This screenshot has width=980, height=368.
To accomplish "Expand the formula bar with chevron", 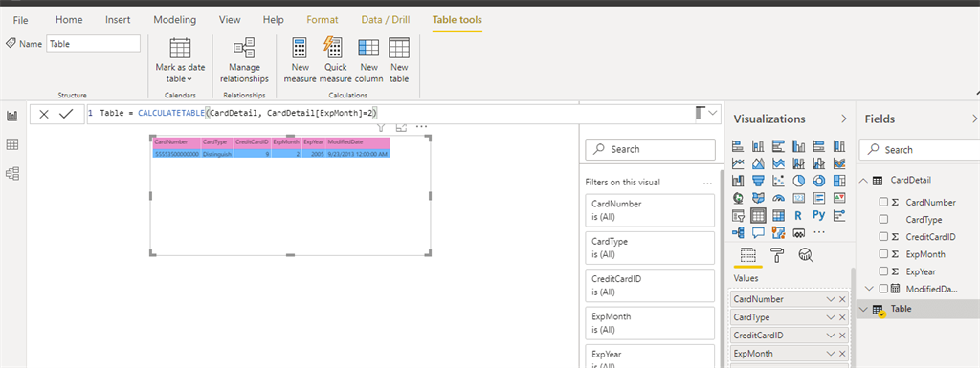I will (712, 114).
